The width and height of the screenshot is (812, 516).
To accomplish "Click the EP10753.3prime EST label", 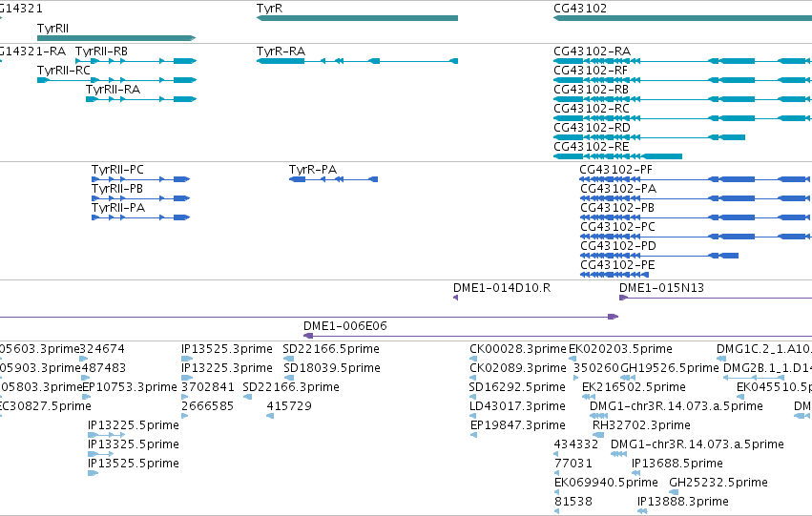I will pyautogui.click(x=130, y=387).
